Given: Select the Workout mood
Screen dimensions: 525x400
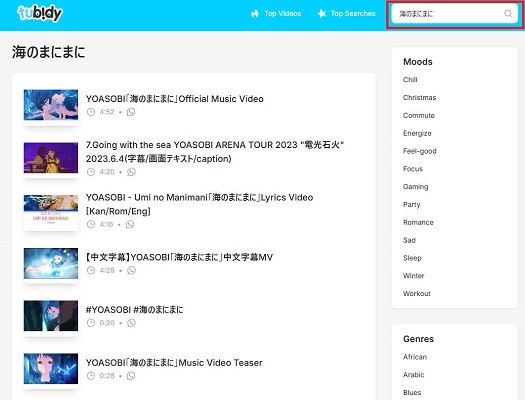Looking at the screenshot, I should click(417, 294).
